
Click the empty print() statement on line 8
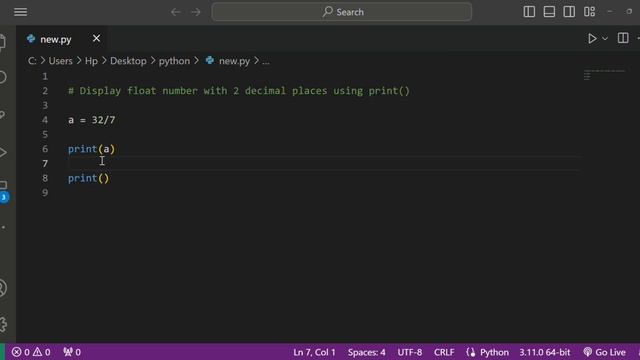(89, 178)
